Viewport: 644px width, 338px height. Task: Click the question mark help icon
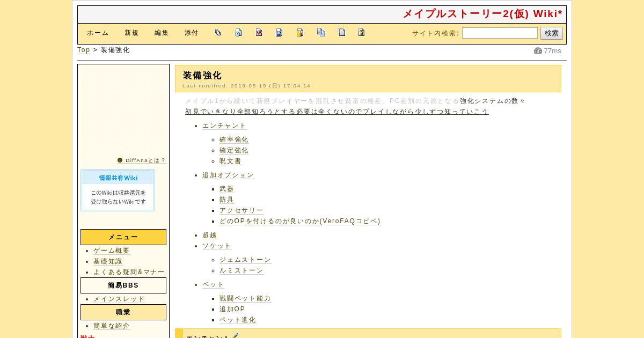pyautogui.click(x=362, y=33)
